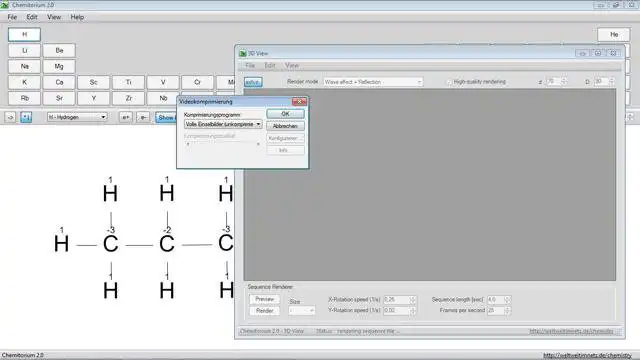Screen dimensions: 640x360
Task: Click the compression quality slider
Action: [223, 144]
